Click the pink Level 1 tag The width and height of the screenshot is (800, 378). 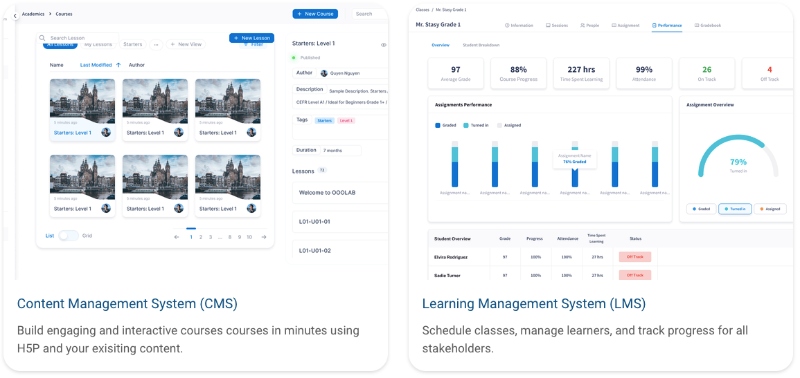point(346,120)
